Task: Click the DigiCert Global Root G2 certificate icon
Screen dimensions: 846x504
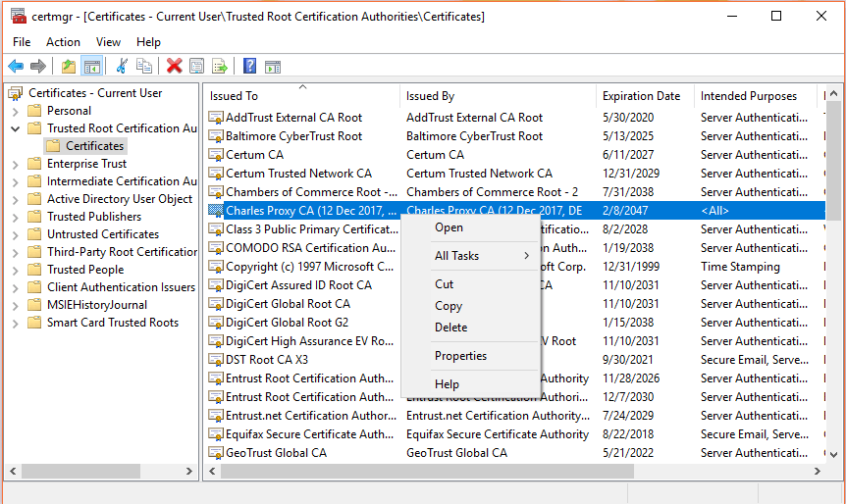Action: click(216, 323)
